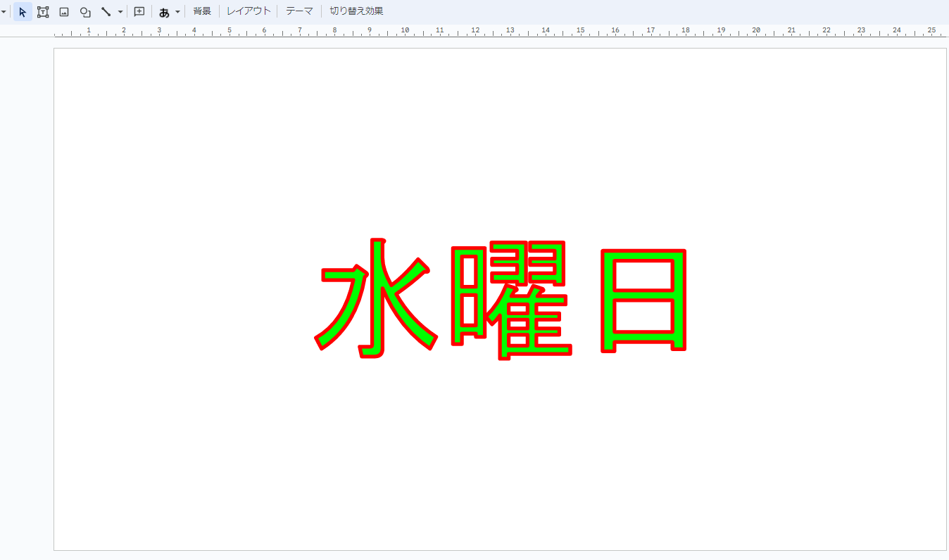Viewport: 949px width, 560px height.
Task: Open the Shape insert tool
Action: click(85, 12)
